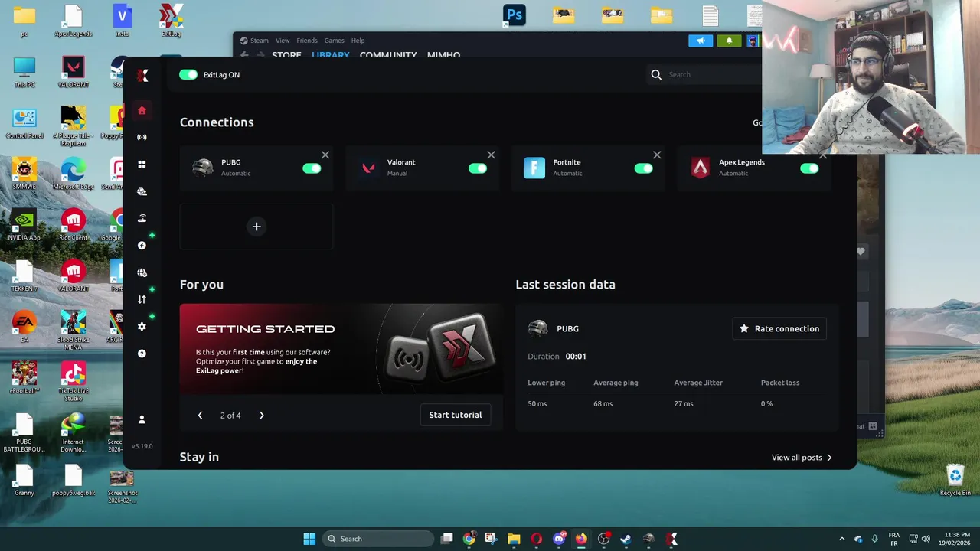Open Games menu in Steam window
The image size is (980, 551).
(334, 41)
